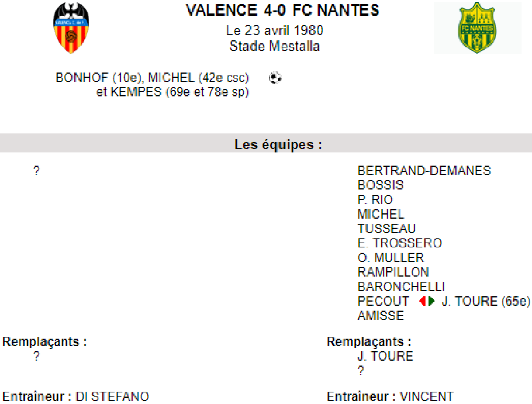Click the FC Nantes club logo
Image resolution: width=532 pixels, height=404 pixels.
point(477,28)
